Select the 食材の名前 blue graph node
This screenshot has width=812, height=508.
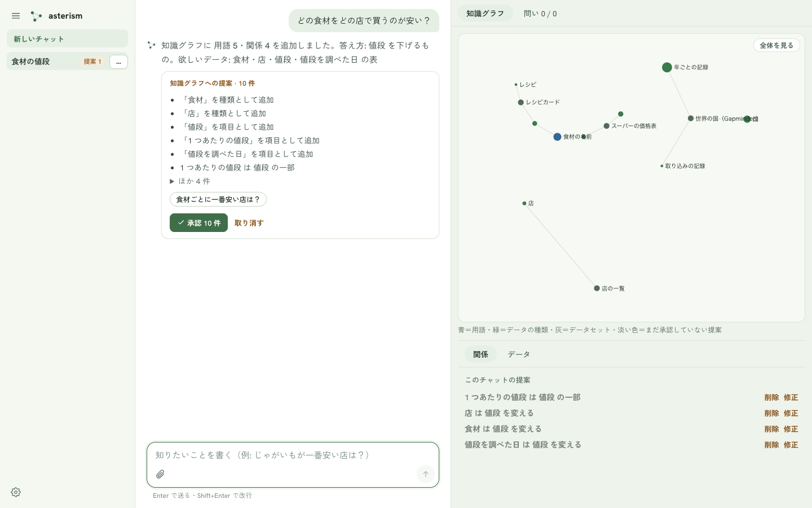pos(557,137)
